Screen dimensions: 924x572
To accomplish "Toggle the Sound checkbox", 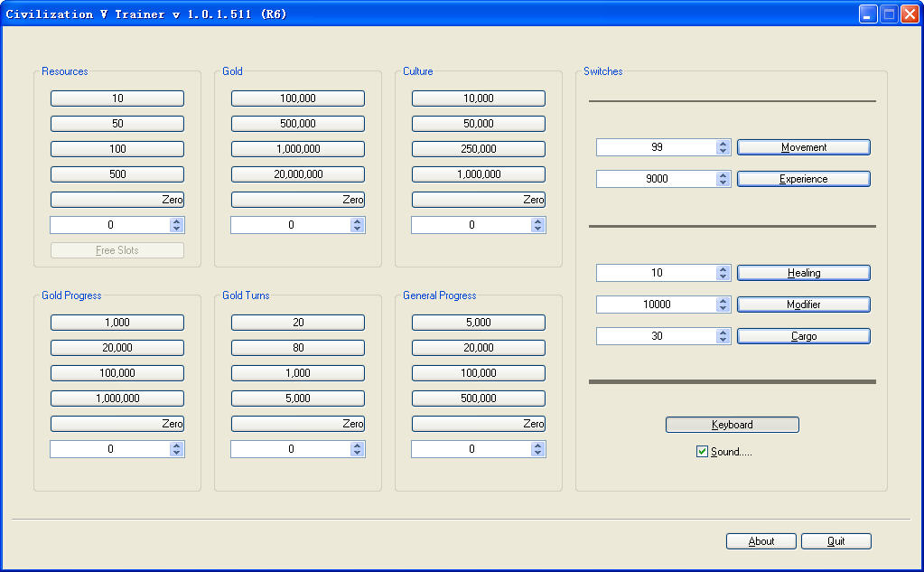I will [702, 452].
